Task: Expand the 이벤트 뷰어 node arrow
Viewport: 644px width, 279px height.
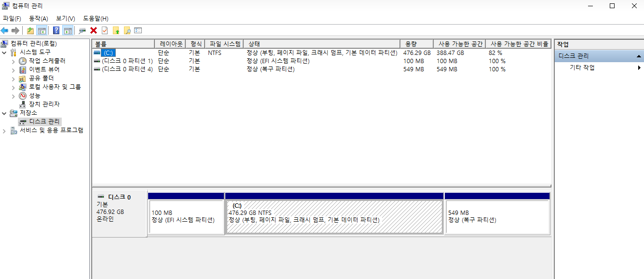Action: pos(14,69)
